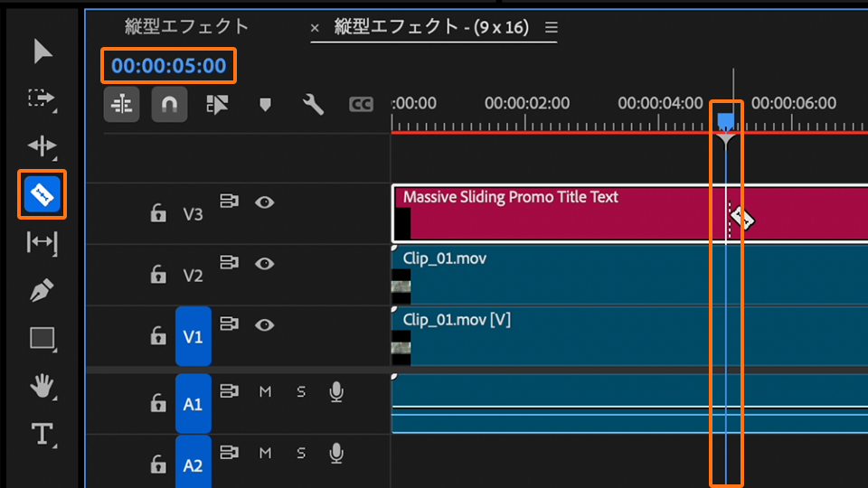Open Timeline Display Settings wrench
Screen dimensions: 868x488
click(313, 105)
